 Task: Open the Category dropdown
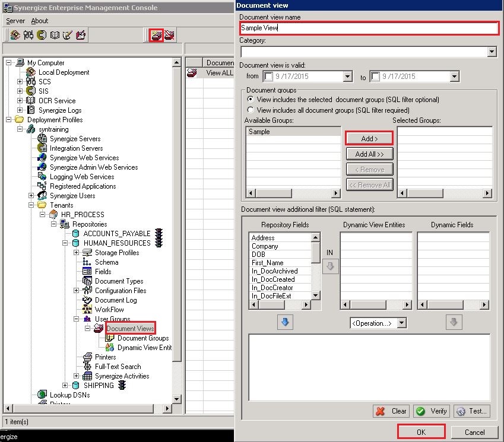tap(492, 52)
